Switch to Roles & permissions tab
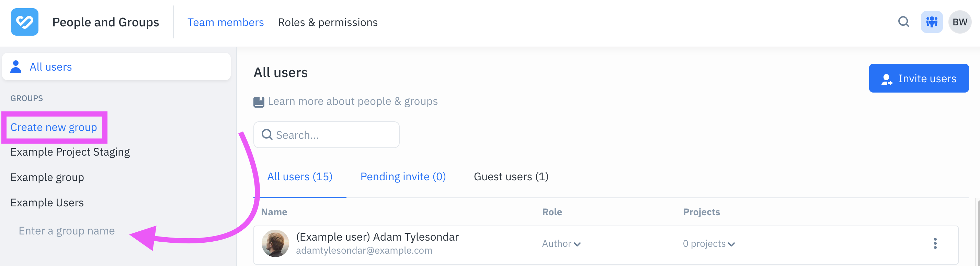 [328, 22]
